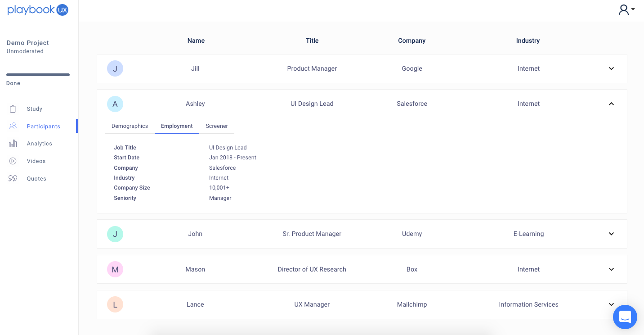Click the Quotes quotation mark icon
This screenshot has height=335, width=644.
click(x=13, y=178)
